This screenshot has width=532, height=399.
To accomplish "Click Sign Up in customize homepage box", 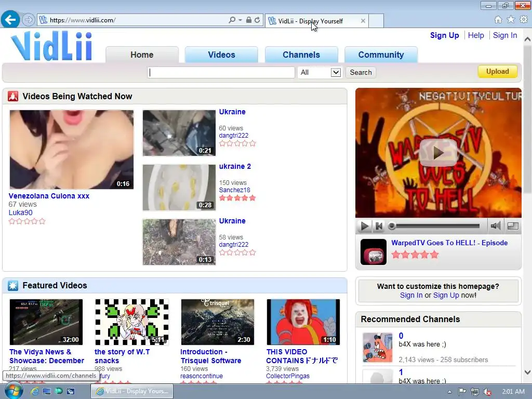I will click(x=446, y=295).
